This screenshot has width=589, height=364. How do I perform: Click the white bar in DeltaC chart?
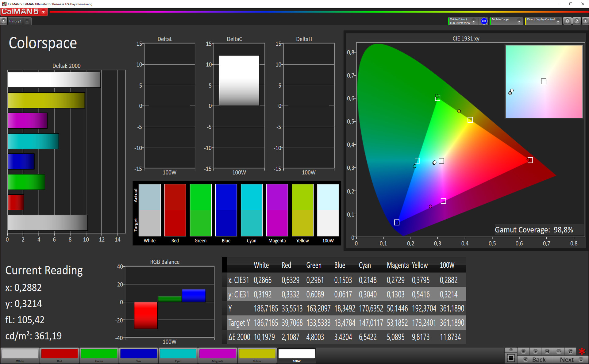tap(239, 81)
